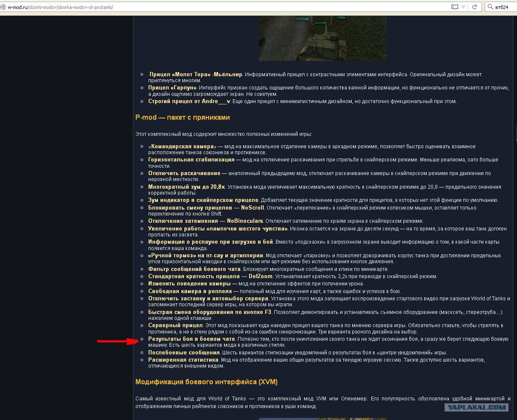
Task: Click 'Командирская камера' mod title
Action: [182, 147]
